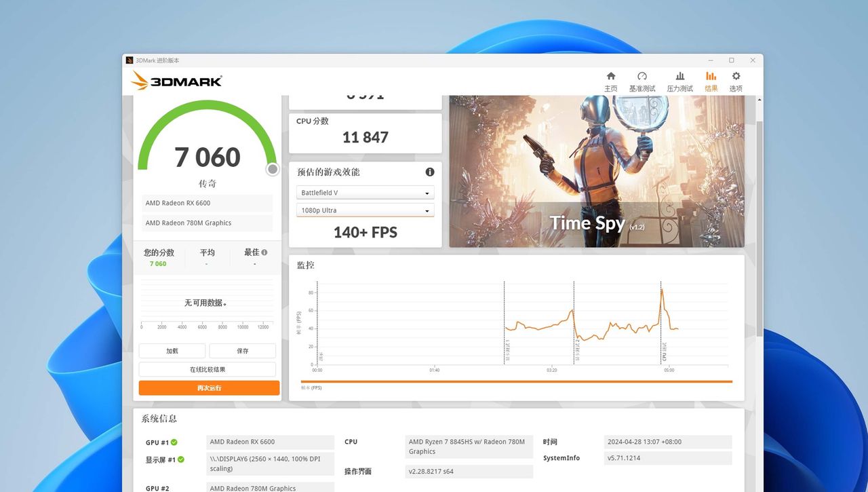
Task: Click the GPU #2 label
Action: (x=157, y=488)
